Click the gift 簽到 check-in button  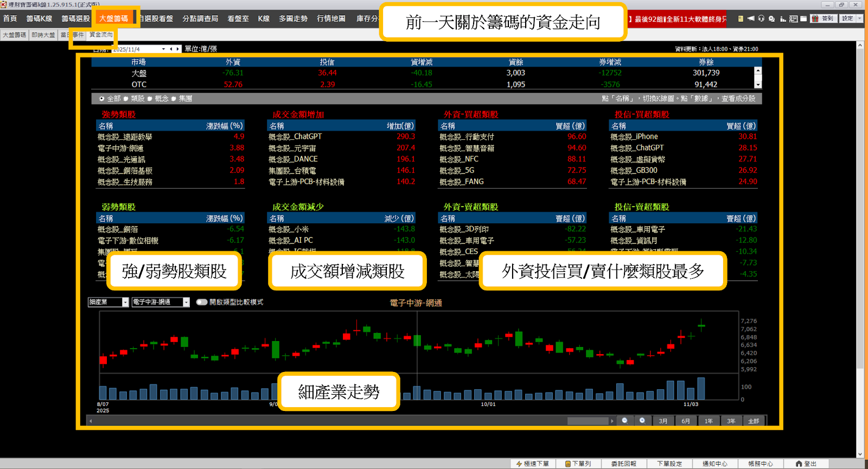pyautogui.click(x=822, y=18)
